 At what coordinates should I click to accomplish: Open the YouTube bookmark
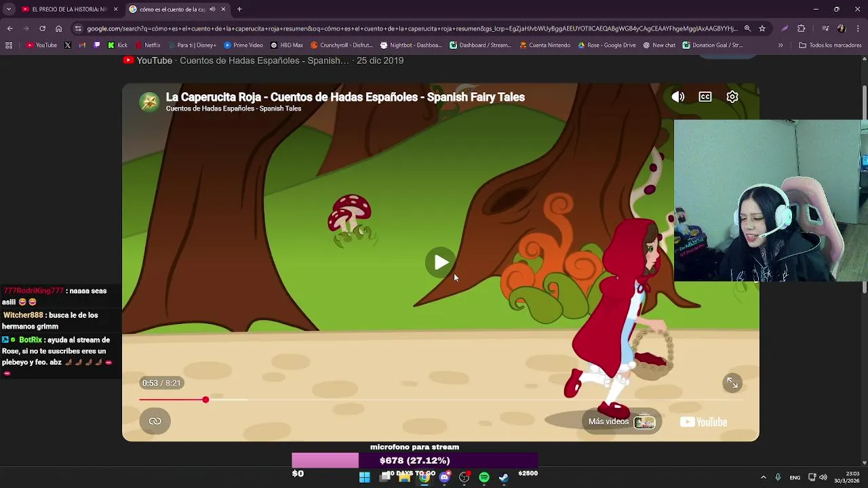[41, 45]
